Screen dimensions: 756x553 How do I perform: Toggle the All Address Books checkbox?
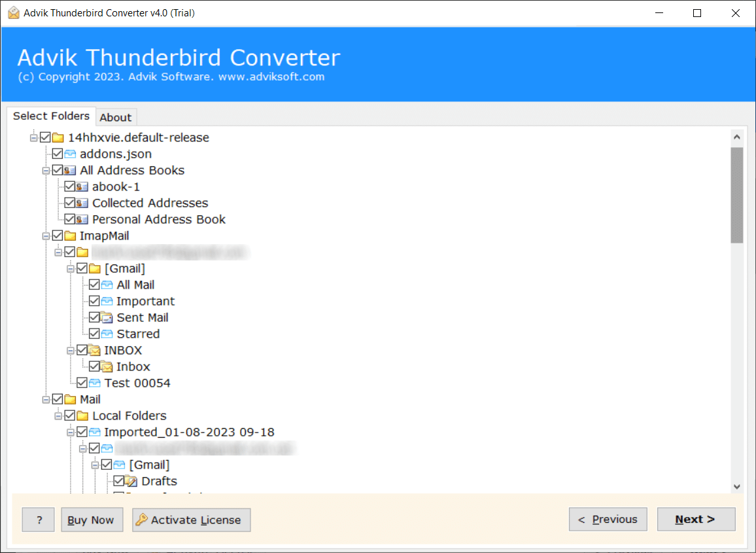[58, 170]
